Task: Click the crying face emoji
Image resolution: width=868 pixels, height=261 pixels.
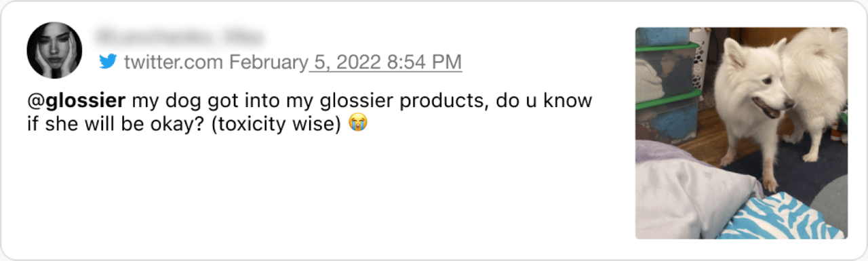Action: (357, 124)
